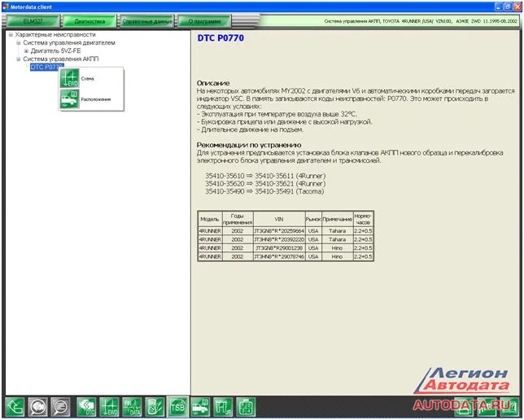Click the VIN column header
This screenshot has width=524, height=420.
[279, 219]
